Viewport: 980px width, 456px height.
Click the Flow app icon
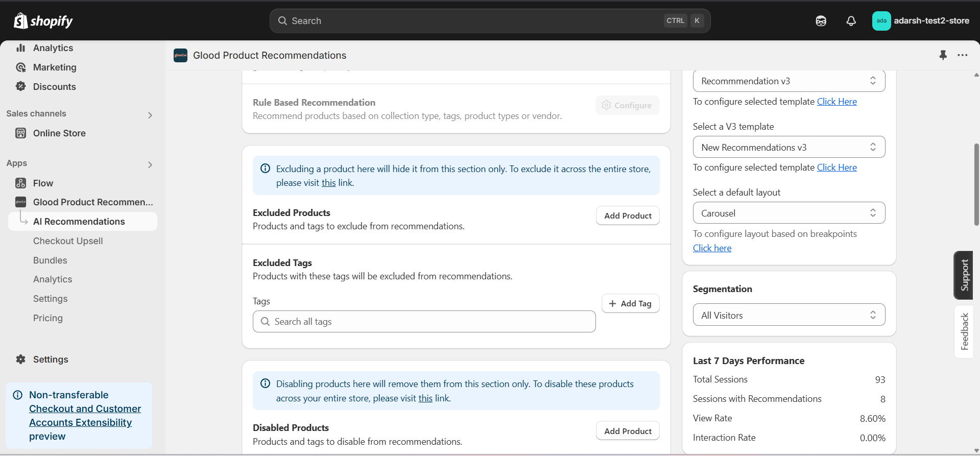click(x=21, y=183)
